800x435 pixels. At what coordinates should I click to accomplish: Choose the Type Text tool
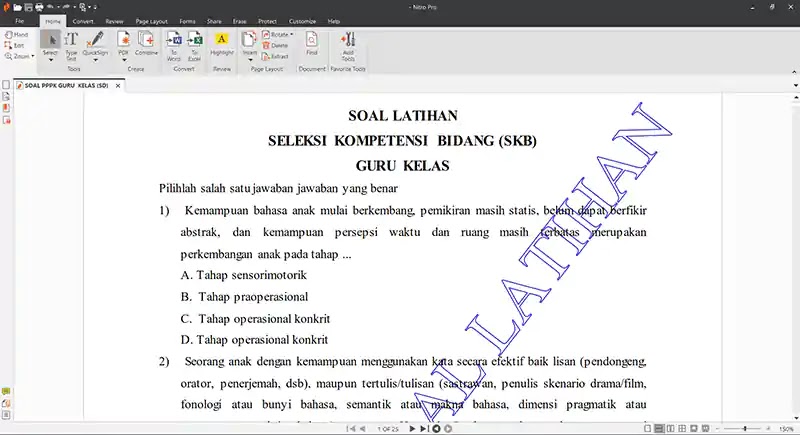(71, 46)
